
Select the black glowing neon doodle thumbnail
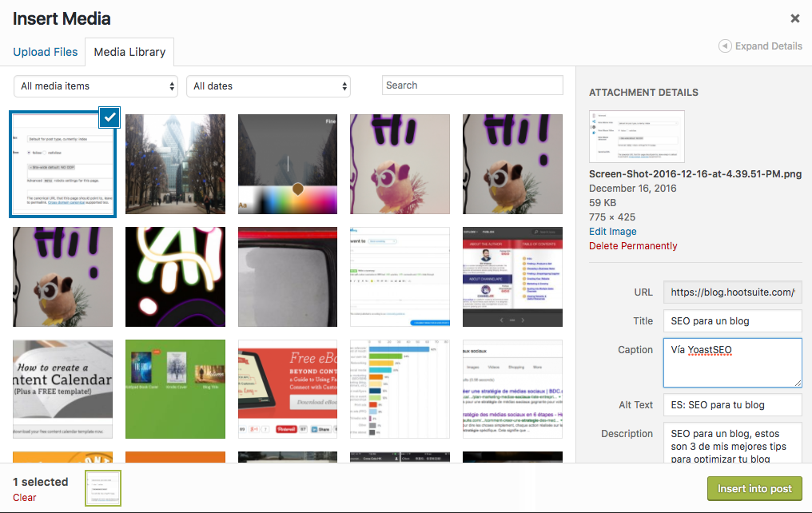[x=175, y=276]
